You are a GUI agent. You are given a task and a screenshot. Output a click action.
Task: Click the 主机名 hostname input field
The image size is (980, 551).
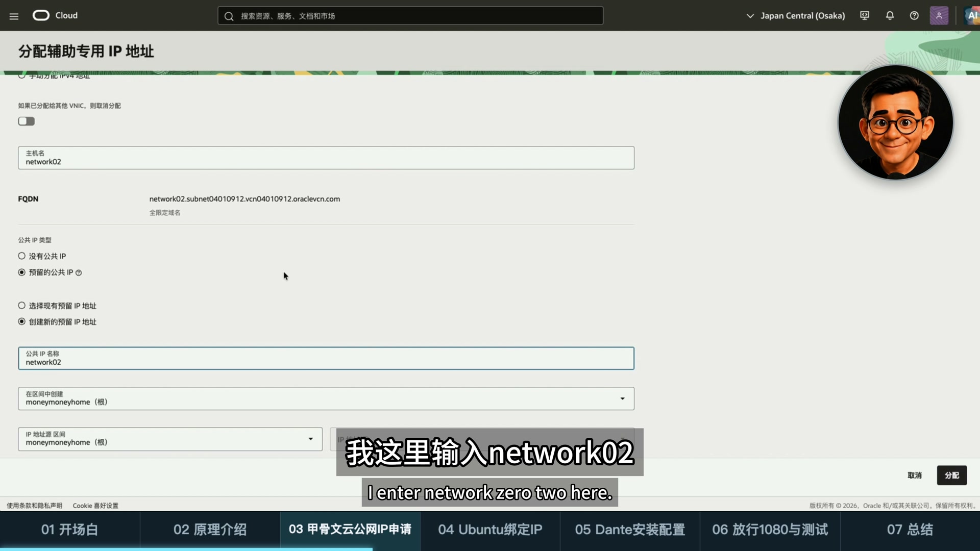click(x=326, y=158)
